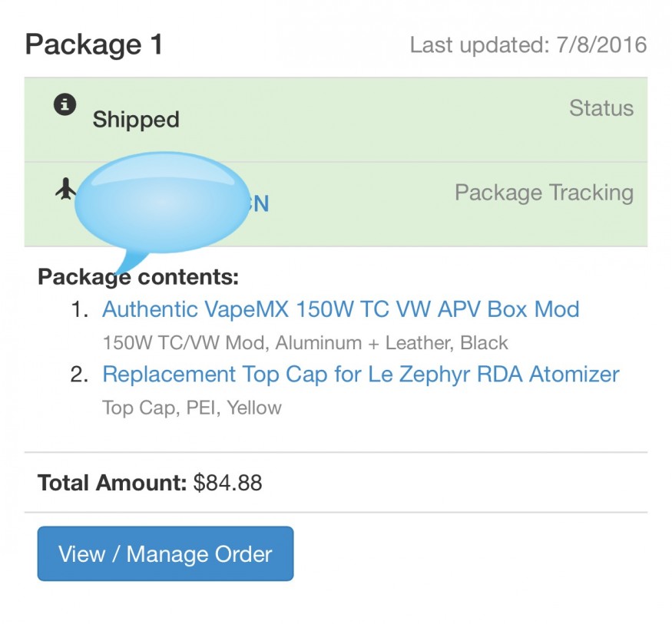Click the Last updated 7/8/2016 text
Screen dimensions: 672x624
(x=528, y=45)
